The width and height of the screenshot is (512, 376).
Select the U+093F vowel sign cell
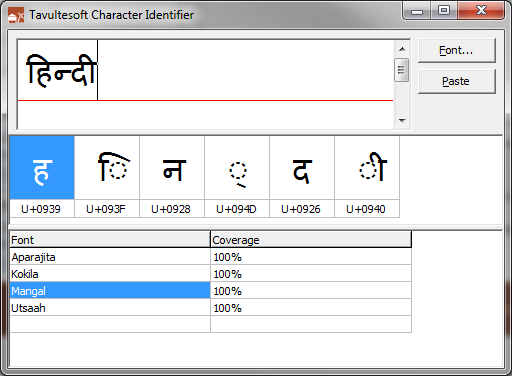tap(107, 177)
